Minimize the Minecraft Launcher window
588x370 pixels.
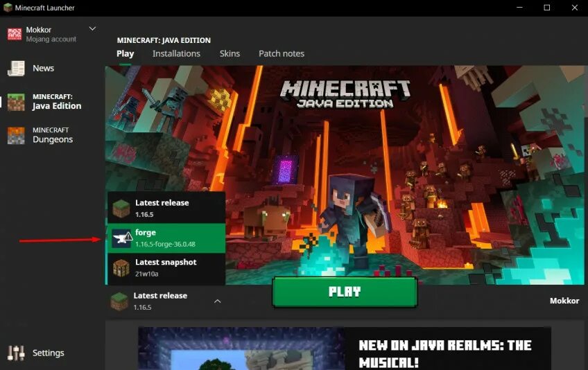[519, 8]
